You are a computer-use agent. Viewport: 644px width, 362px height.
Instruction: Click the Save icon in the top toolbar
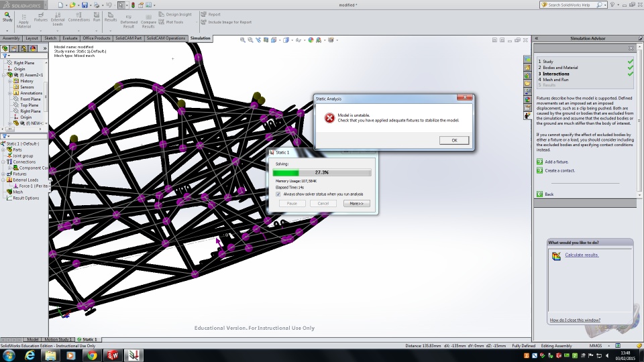(85, 5)
